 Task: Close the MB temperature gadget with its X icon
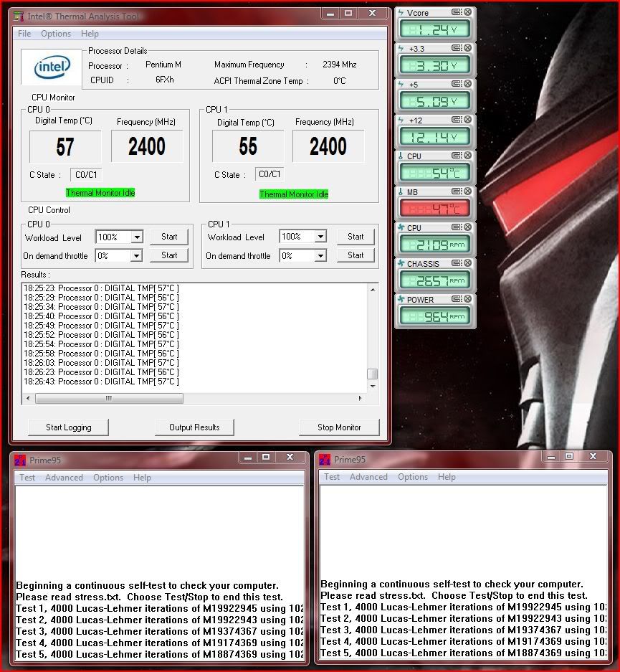pos(467,191)
